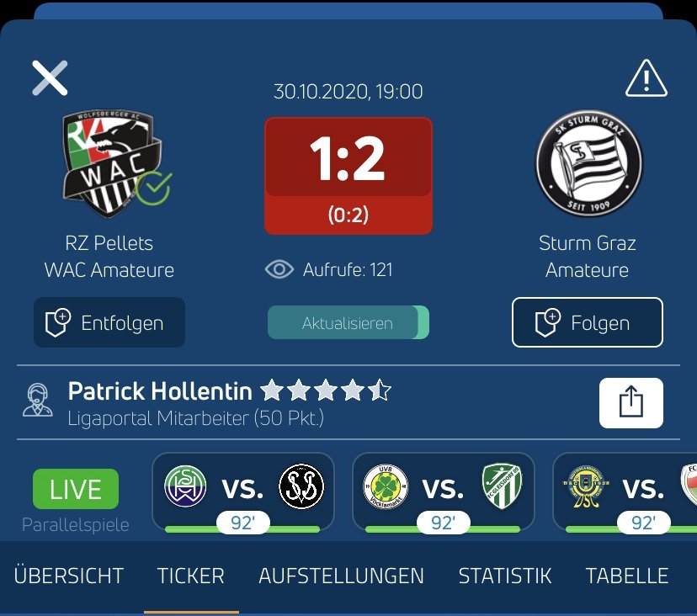Image resolution: width=697 pixels, height=616 pixels.
Task: Refresh the ticker with Aktualisieren
Action: (348, 322)
